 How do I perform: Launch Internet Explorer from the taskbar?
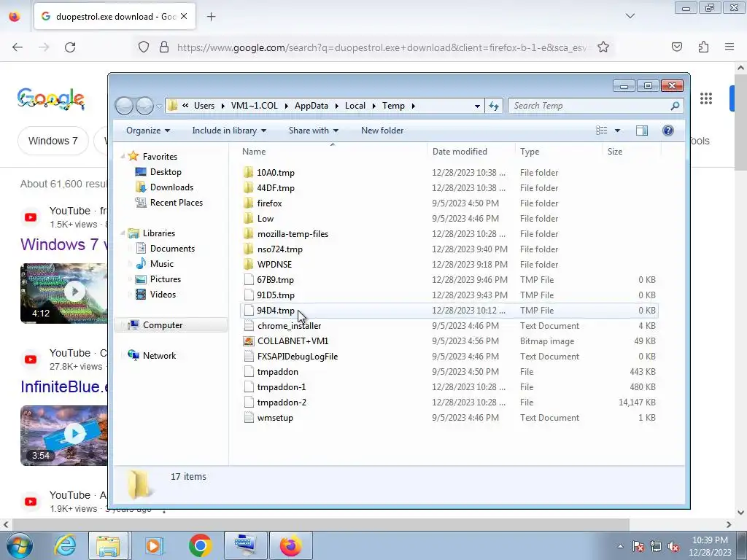pyautogui.click(x=65, y=545)
